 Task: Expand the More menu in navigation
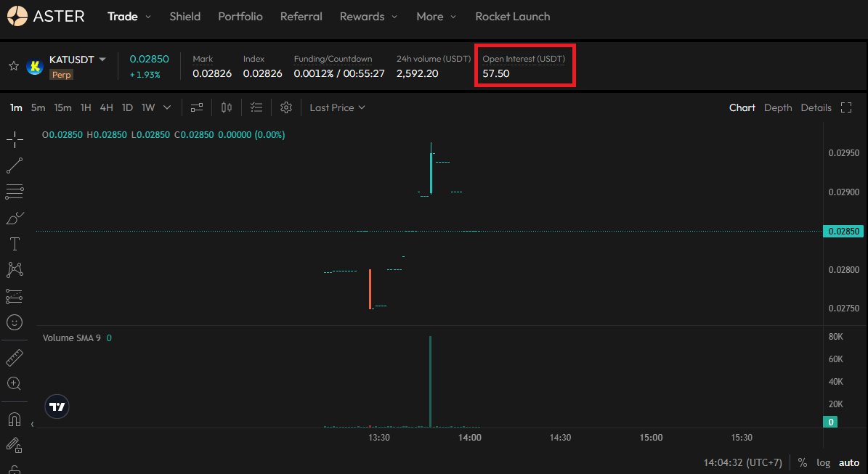tap(437, 16)
